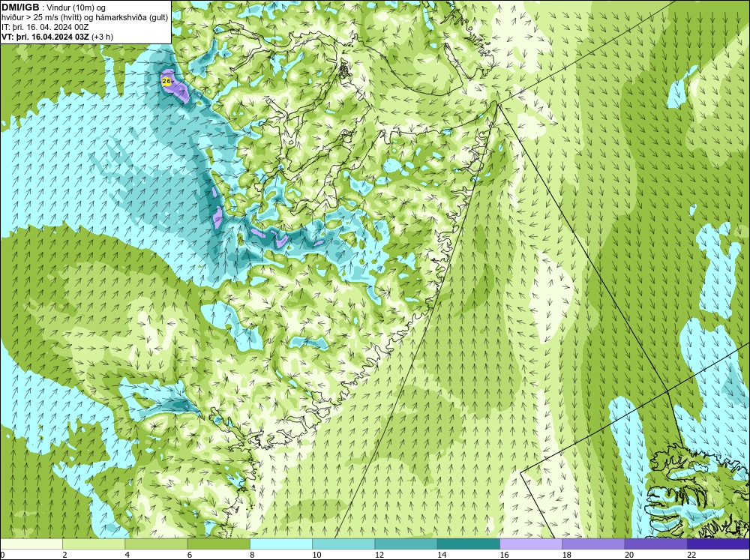The width and height of the screenshot is (750, 560).
Task: Select the 2–4 m/s light green legend swatch
Action: click(94, 544)
